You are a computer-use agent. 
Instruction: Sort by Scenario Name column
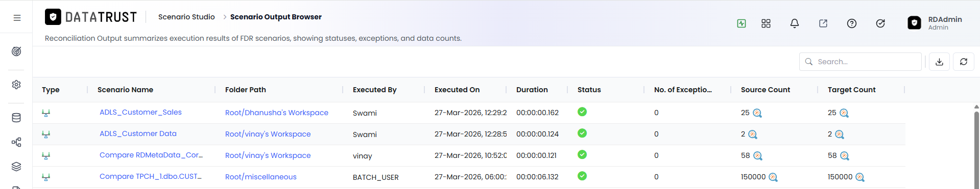[x=125, y=90]
